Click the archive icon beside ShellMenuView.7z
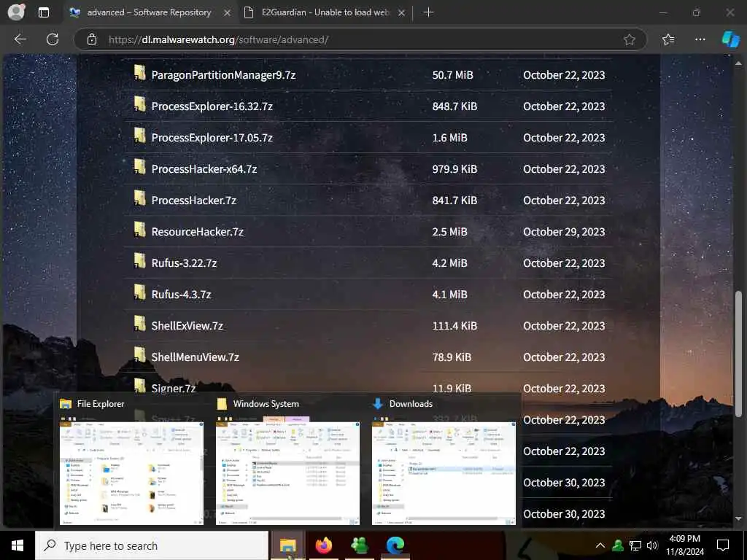 [x=139, y=355]
